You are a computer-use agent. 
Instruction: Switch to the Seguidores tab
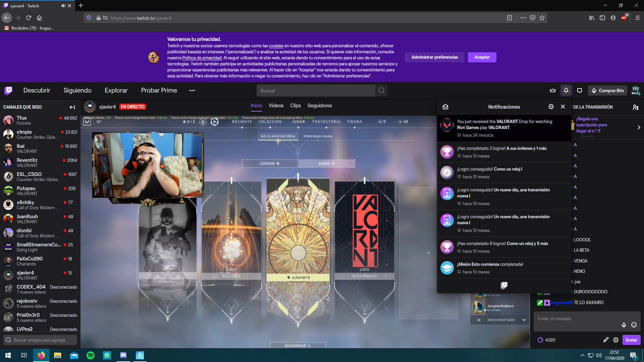pyautogui.click(x=319, y=106)
